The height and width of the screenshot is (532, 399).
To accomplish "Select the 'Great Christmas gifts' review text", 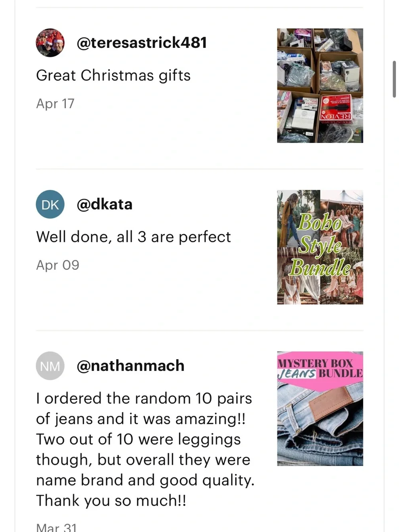I will [113, 75].
